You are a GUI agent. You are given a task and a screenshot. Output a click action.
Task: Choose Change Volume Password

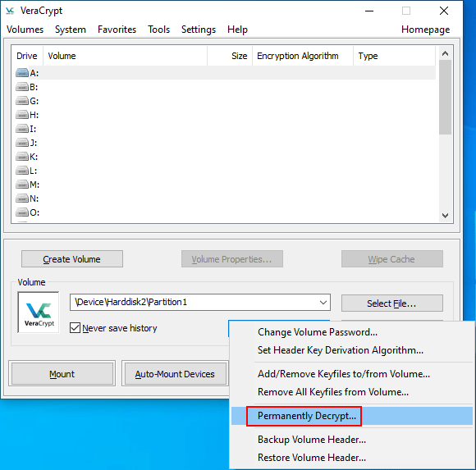(351, 332)
